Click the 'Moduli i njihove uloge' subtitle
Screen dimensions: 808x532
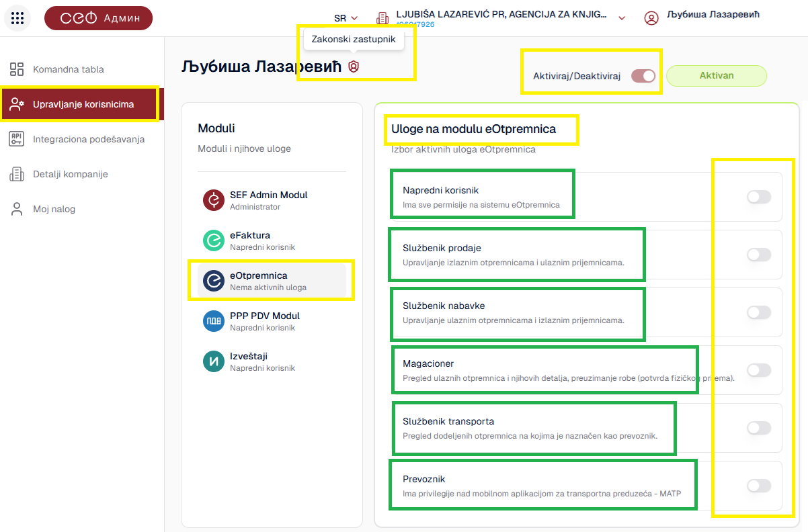point(244,148)
